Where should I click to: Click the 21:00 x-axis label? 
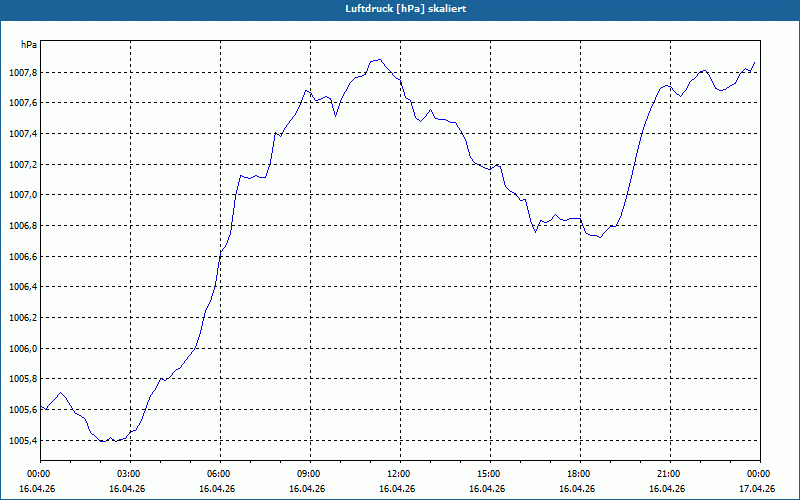click(667, 474)
